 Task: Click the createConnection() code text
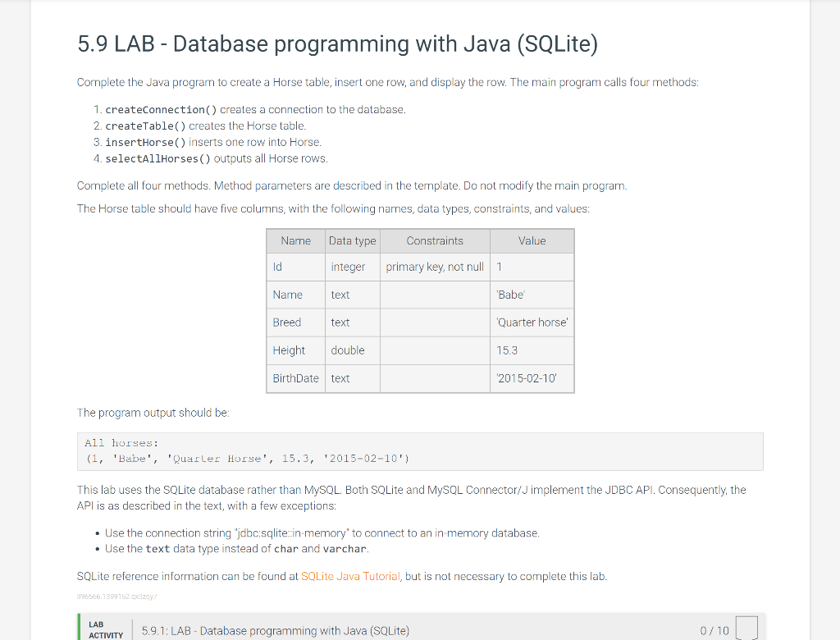[x=161, y=109]
